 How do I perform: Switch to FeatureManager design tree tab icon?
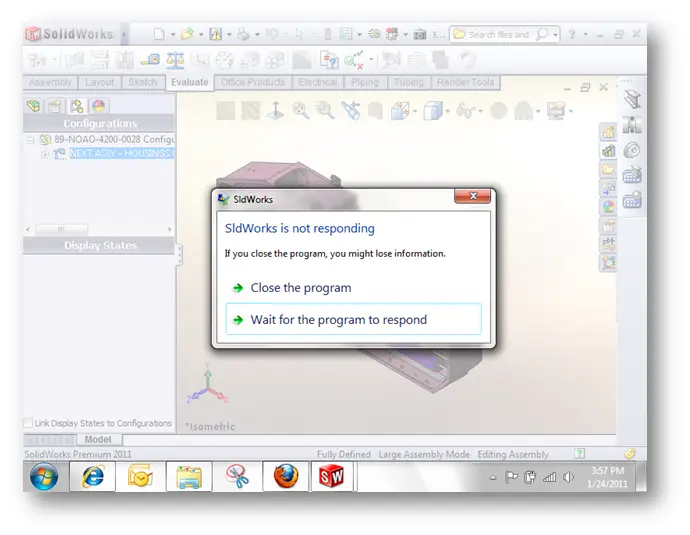tap(33, 106)
